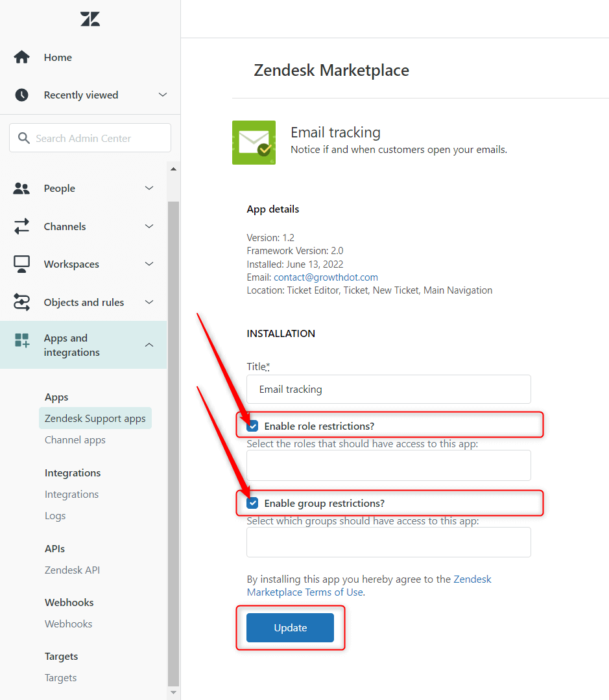Click the People group icon

(x=21, y=189)
